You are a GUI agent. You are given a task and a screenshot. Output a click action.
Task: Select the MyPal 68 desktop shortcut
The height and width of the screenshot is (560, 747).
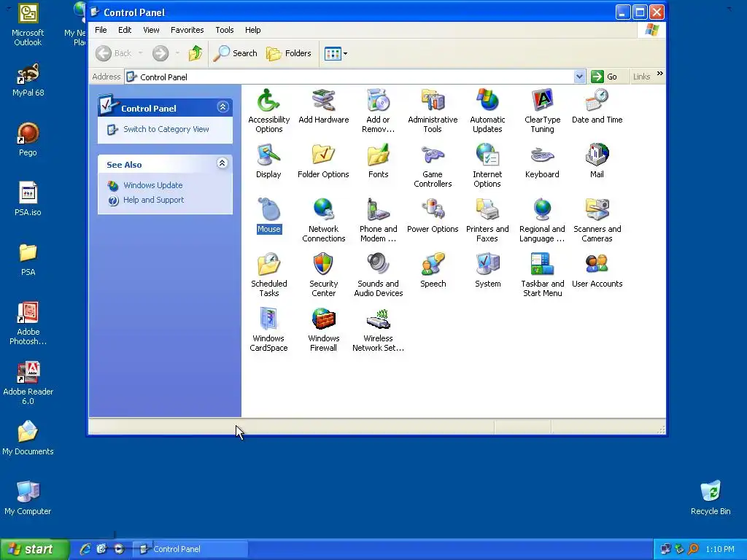point(28,80)
